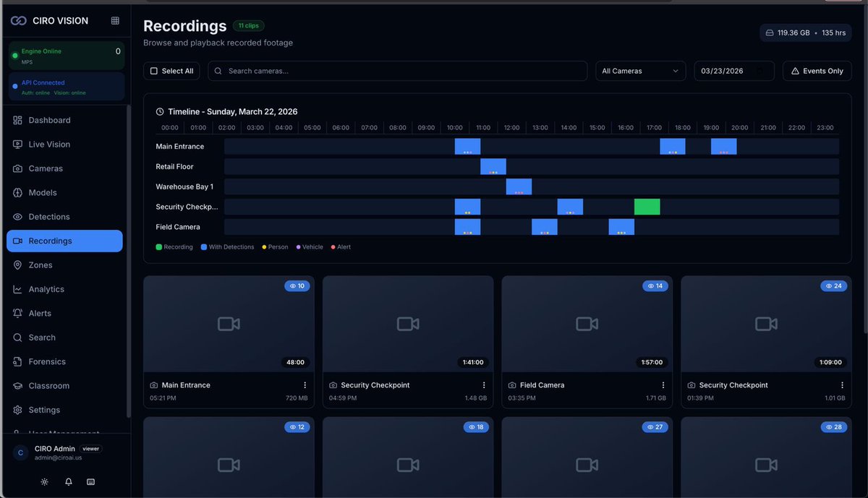Click the 28 views eye badge
This screenshot has height=498, width=868.
(834, 427)
